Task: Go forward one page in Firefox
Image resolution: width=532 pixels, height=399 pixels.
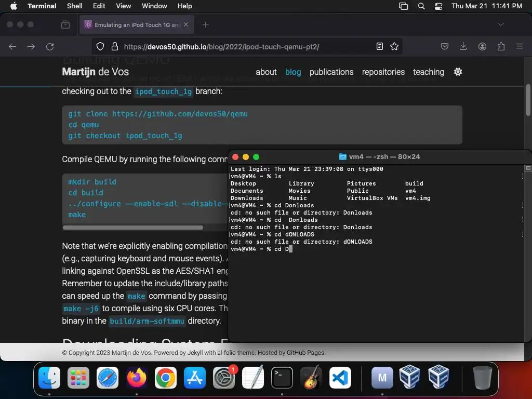Action: tap(31, 46)
